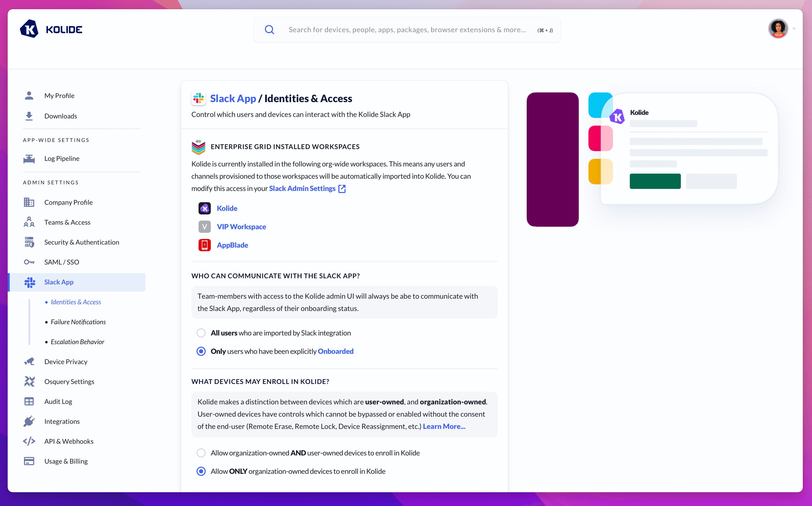812x506 pixels.
Task: Click the search magnifier icon
Action: (269, 30)
